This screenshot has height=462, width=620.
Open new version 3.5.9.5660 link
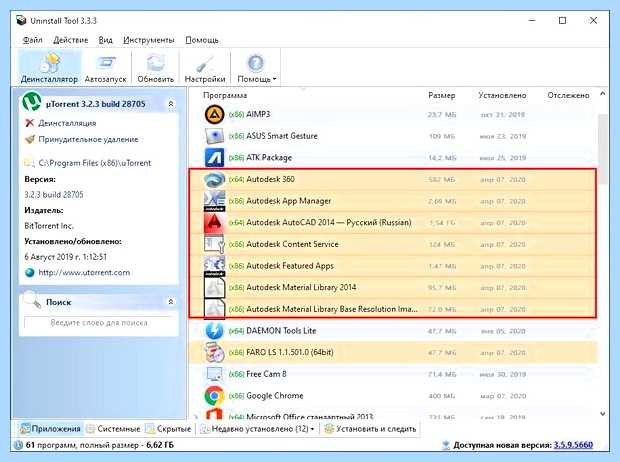[x=573, y=445]
